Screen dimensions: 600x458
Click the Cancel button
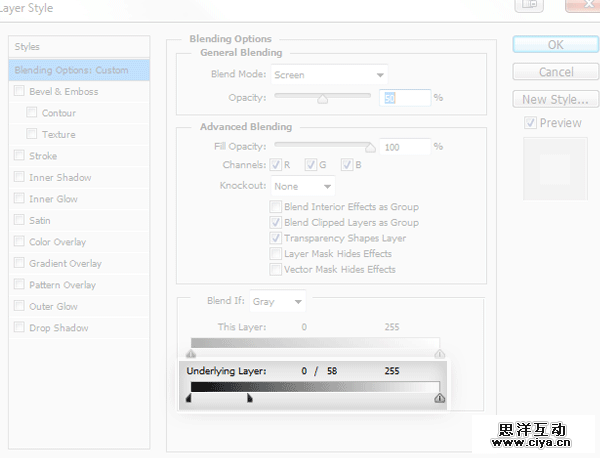point(555,72)
